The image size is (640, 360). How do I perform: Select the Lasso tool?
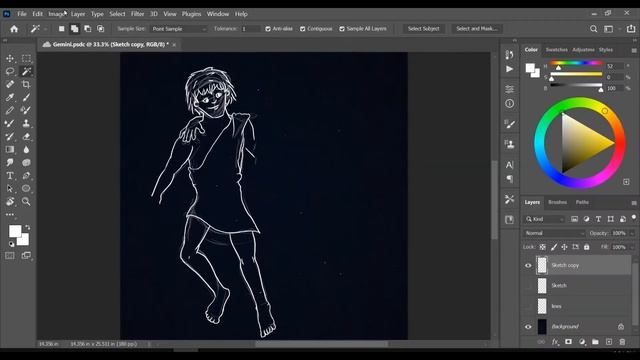click(x=10, y=71)
